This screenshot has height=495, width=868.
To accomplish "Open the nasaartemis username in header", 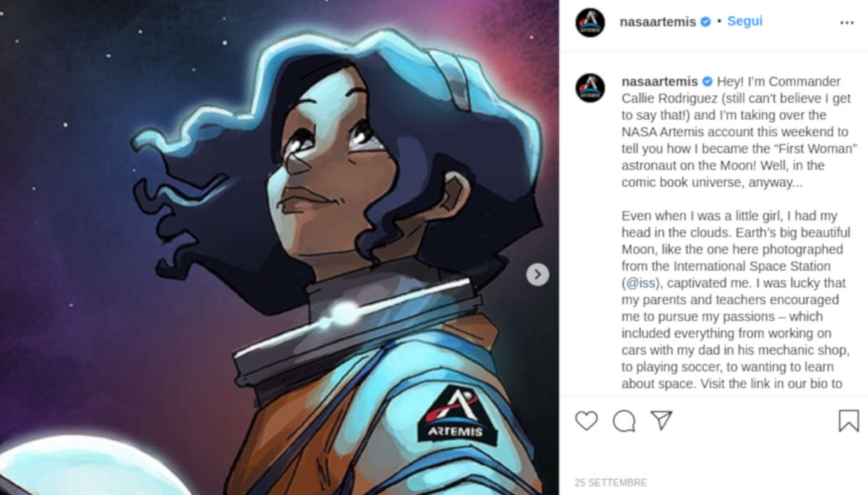I will (x=658, y=22).
